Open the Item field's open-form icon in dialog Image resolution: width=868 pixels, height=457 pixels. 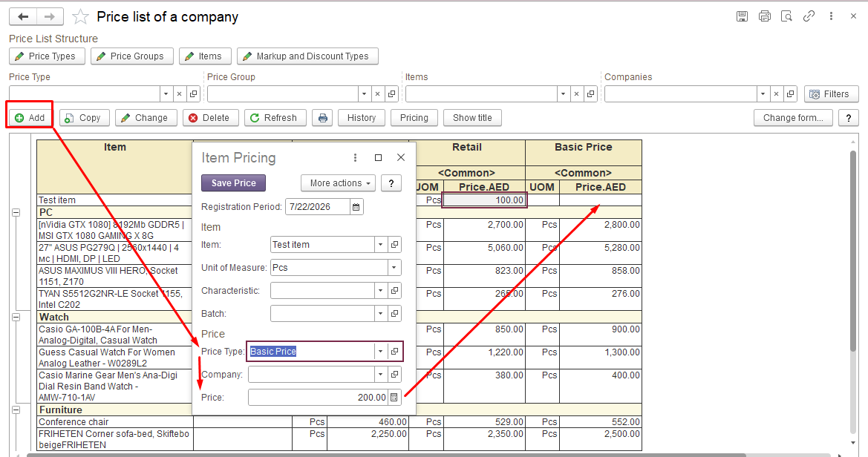point(394,245)
